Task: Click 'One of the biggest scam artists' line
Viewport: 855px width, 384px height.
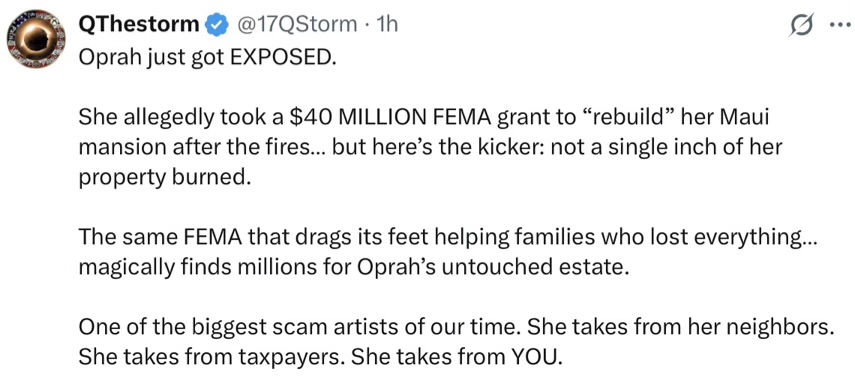Action: (457, 327)
